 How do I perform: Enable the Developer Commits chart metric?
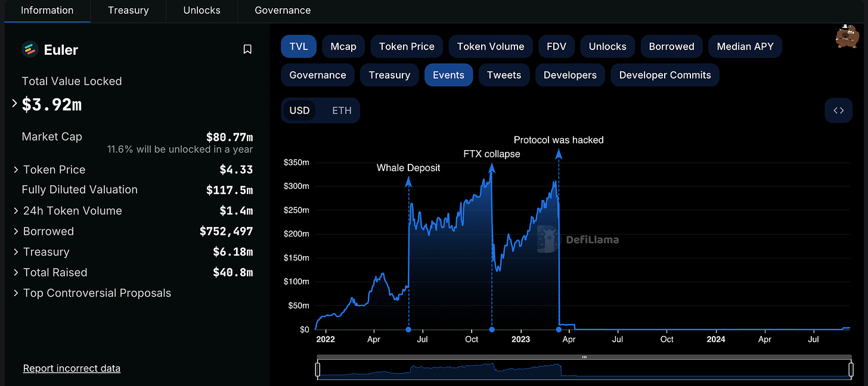coord(665,75)
